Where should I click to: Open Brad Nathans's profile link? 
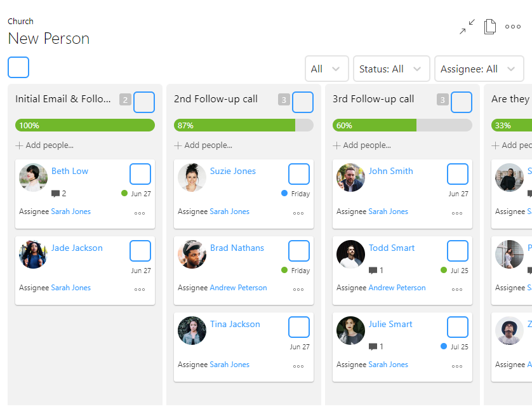(x=237, y=248)
